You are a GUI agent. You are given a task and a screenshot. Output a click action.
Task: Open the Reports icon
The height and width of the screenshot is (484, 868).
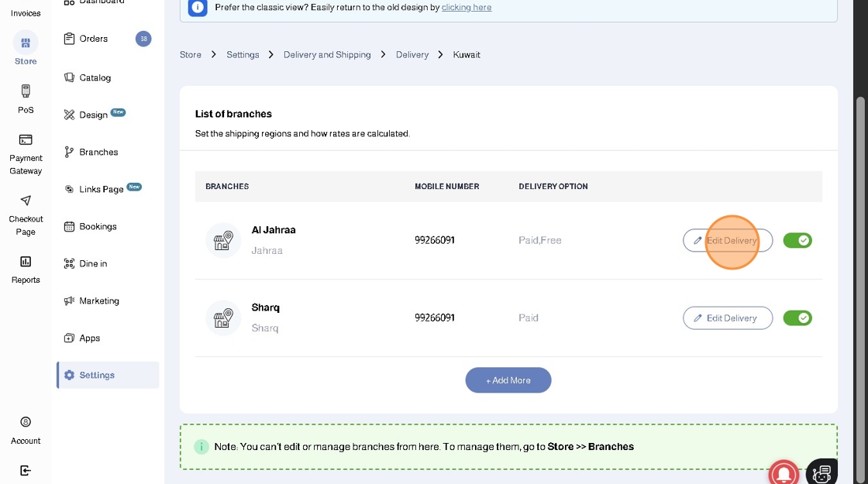tap(26, 262)
